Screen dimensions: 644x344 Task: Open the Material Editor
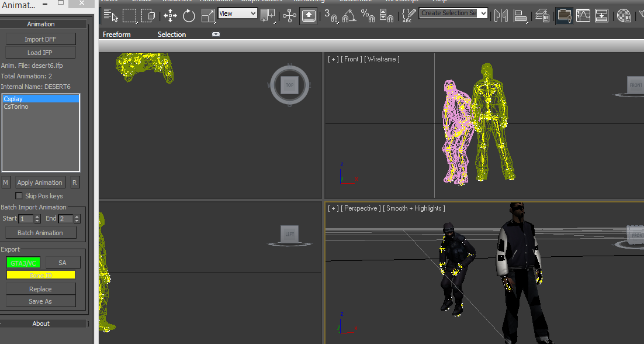[624, 16]
